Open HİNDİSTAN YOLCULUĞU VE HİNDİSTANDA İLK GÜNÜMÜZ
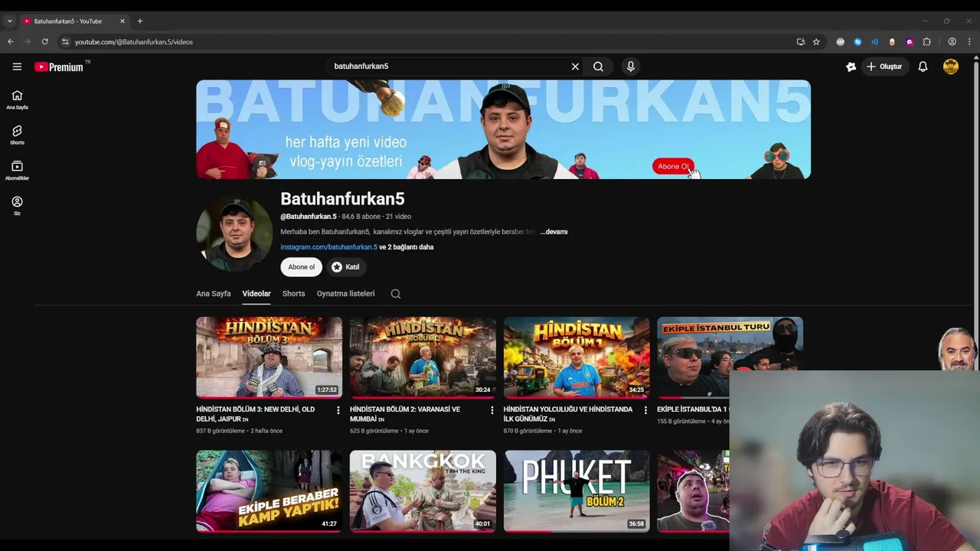Image resolution: width=980 pixels, height=551 pixels. [x=568, y=414]
